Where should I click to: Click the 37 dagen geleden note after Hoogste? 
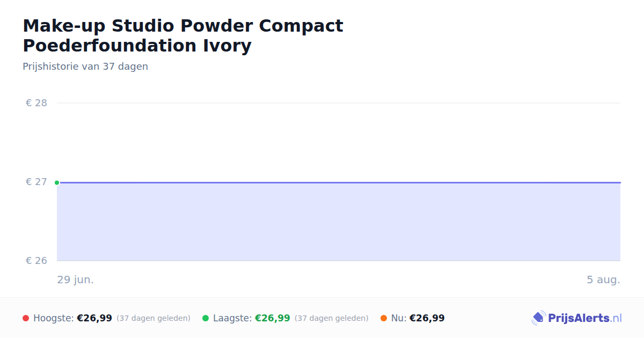coord(153,318)
